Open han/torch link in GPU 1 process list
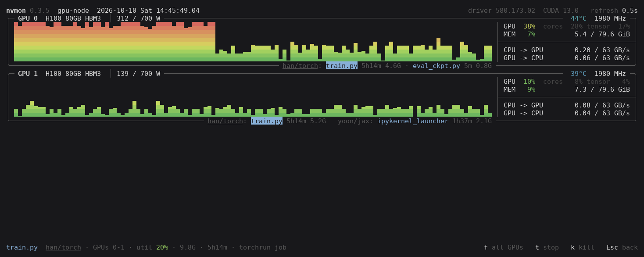The width and height of the screenshot is (644, 257). click(x=225, y=121)
